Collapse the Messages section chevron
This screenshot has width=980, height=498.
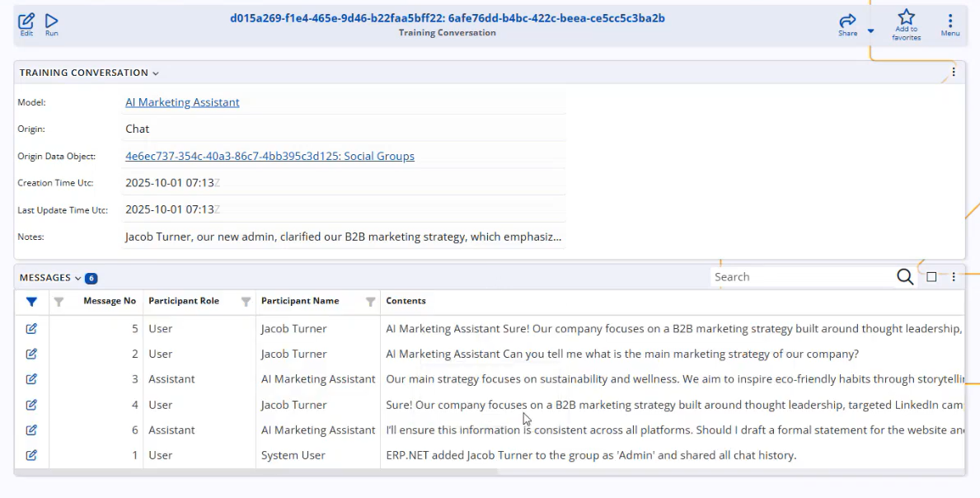[x=78, y=279]
